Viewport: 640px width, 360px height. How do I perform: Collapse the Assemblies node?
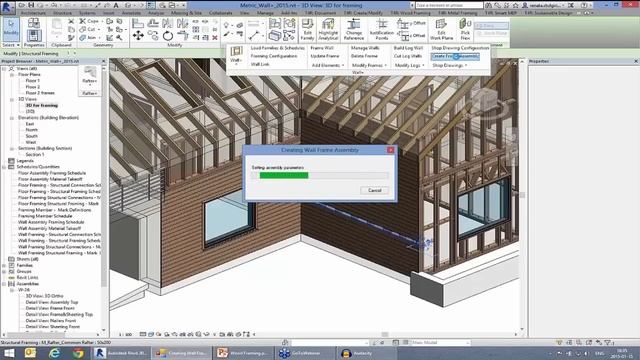(4, 284)
